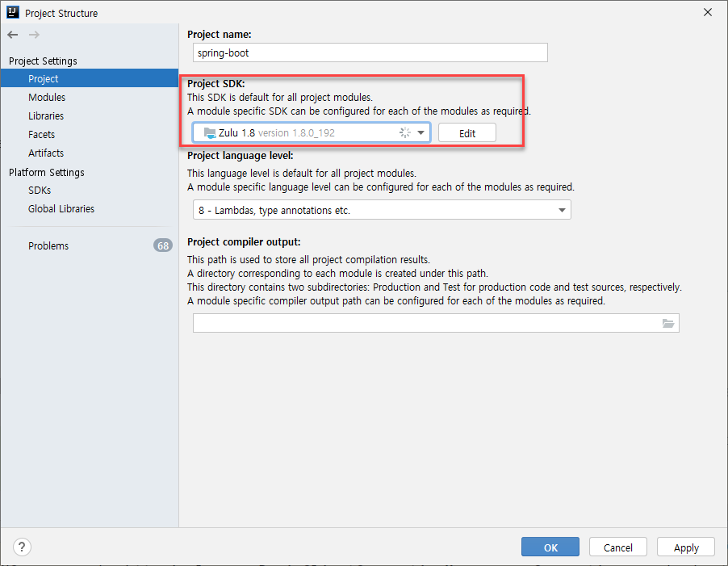Click the IntelliJ IDEA logo in title bar
The width and height of the screenshot is (728, 566).
coord(13,13)
